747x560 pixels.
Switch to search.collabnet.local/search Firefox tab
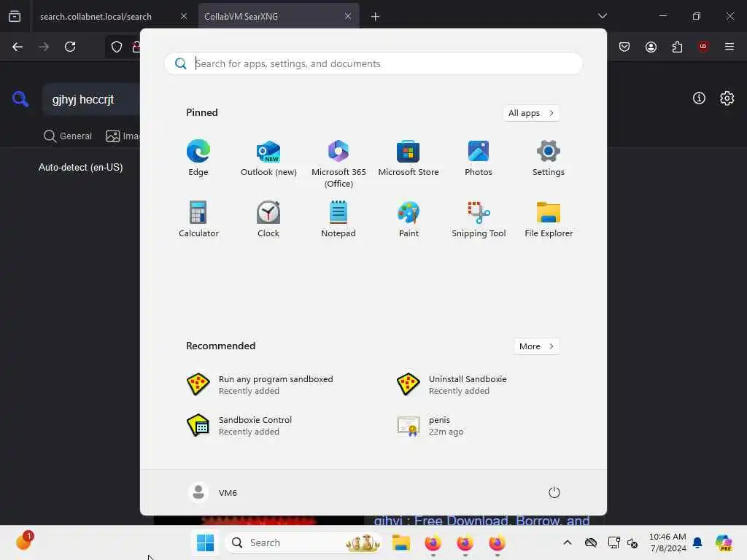[96, 17]
